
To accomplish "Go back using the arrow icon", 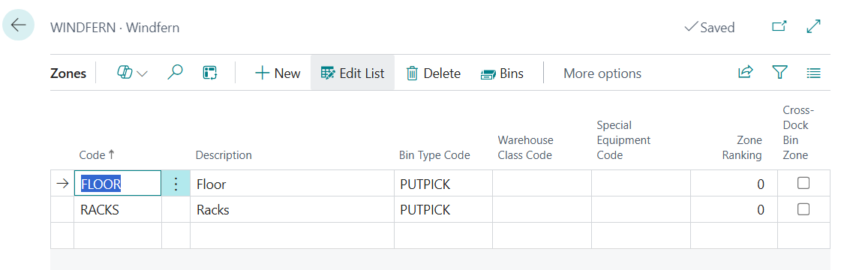I will point(18,25).
